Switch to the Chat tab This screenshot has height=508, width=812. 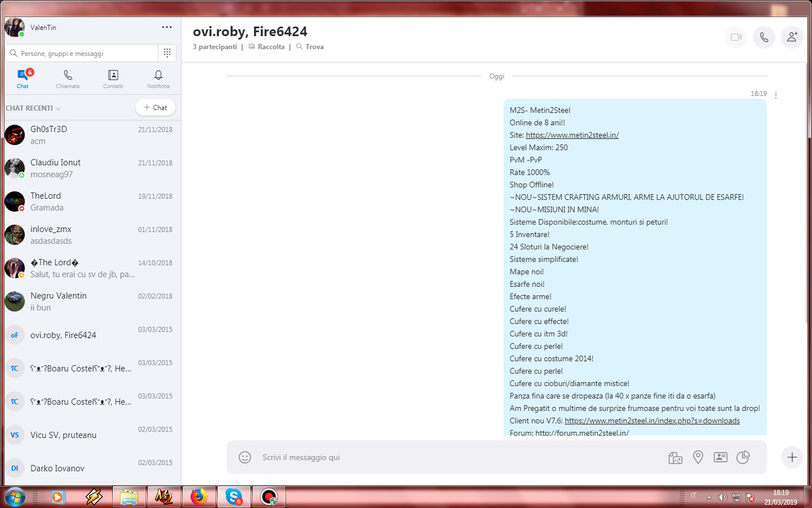(23, 79)
